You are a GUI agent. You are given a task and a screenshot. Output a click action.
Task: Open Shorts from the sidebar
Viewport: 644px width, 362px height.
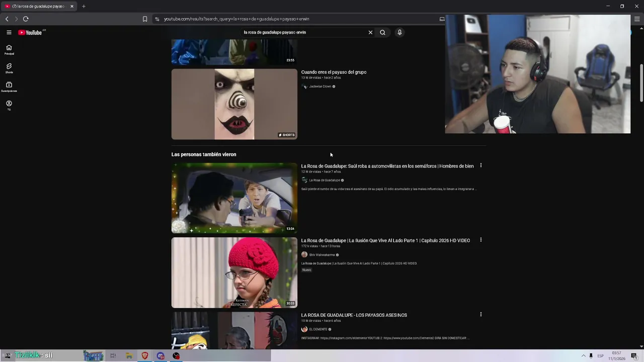click(9, 68)
